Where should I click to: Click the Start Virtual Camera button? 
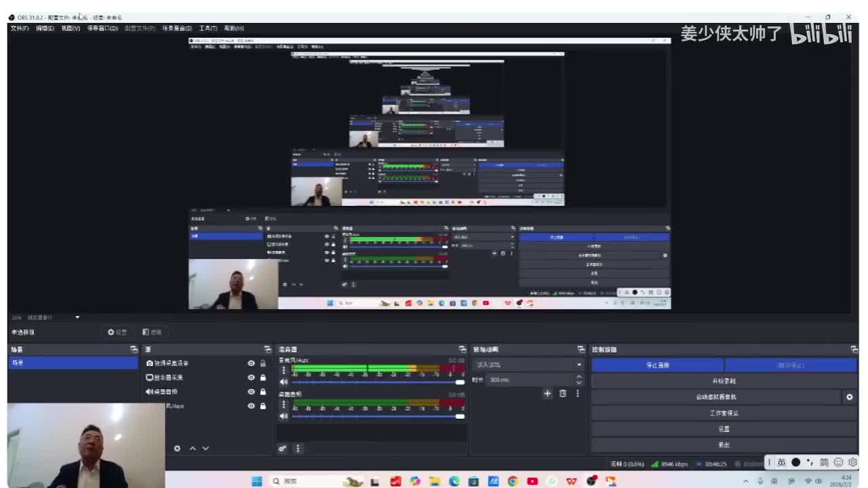pyautogui.click(x=716, y=397)
